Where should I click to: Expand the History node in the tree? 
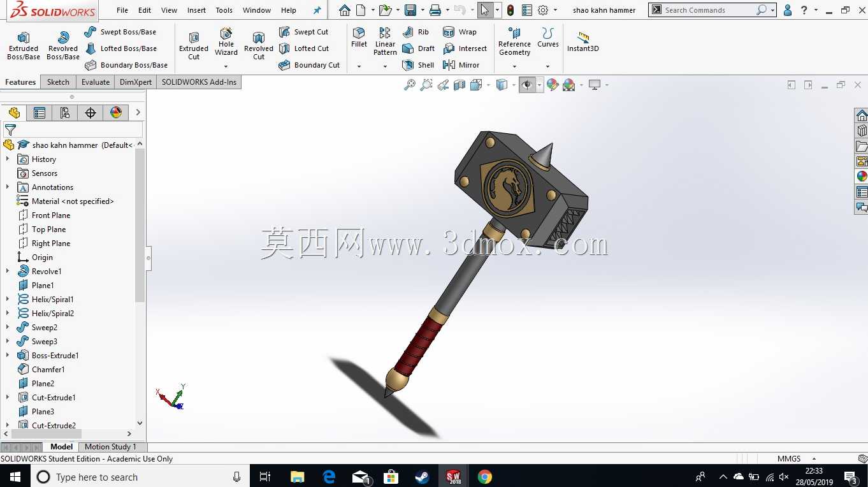(x=8, y=159)
